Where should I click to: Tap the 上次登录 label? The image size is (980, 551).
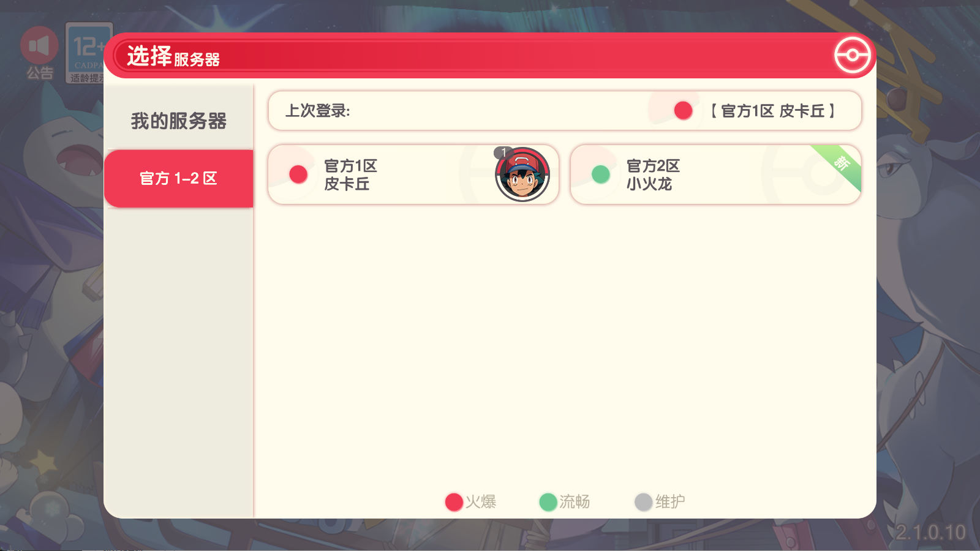click(318, 111)
